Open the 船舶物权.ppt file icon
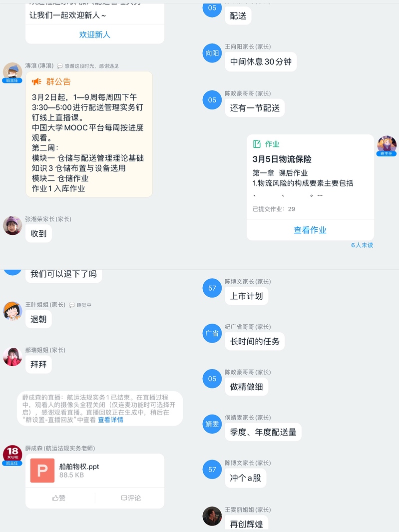 click(42, 470)
